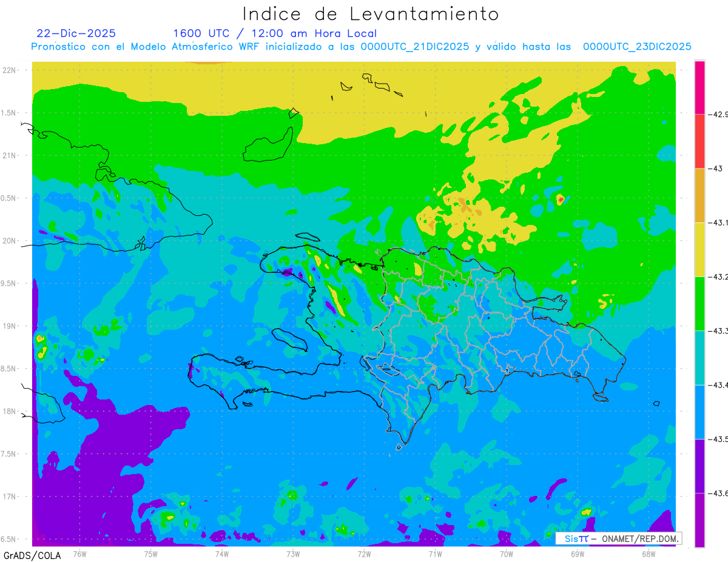
Task: Click the "SisTT - ONAMET/REP.DOM." label box
Action: [x=618, y=538]
